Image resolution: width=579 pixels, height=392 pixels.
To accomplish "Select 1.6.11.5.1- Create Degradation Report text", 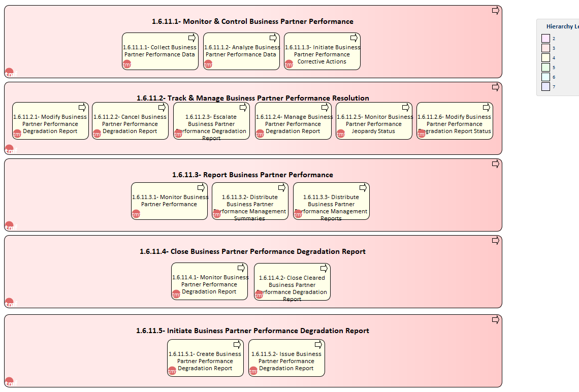I will (x=205, y=361).
